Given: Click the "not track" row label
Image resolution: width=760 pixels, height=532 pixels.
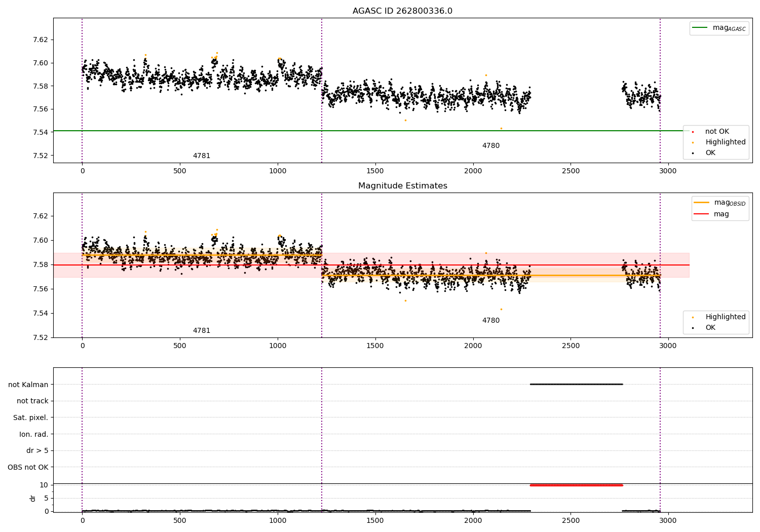Looking at the screenshot, I should click(32, 401).
